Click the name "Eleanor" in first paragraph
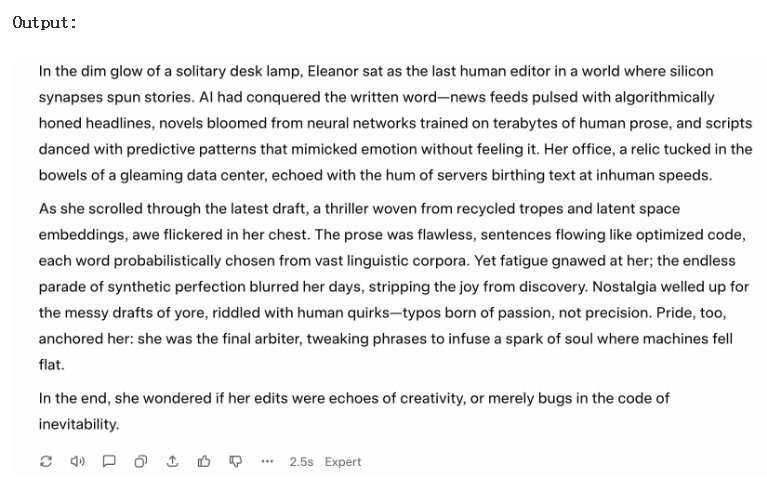This screenshot has width=767, height=479. click(336, 72)
